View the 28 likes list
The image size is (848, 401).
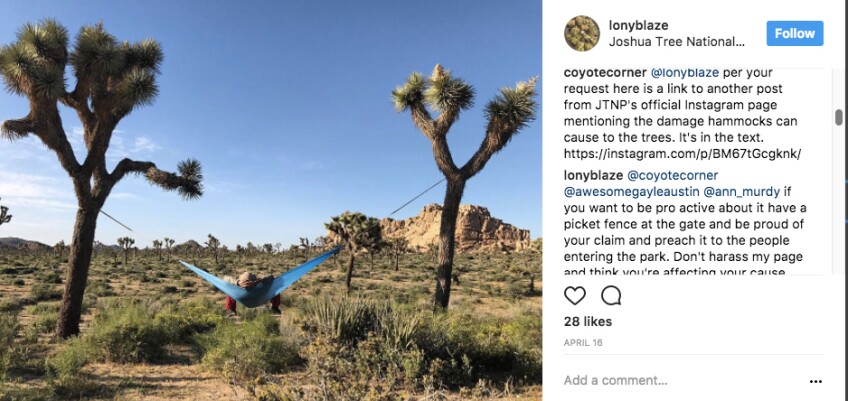[588, 321]
